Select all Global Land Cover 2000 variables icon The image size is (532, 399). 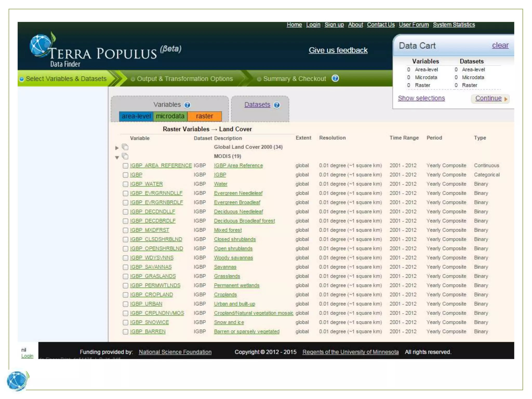(x=125, y=147)
